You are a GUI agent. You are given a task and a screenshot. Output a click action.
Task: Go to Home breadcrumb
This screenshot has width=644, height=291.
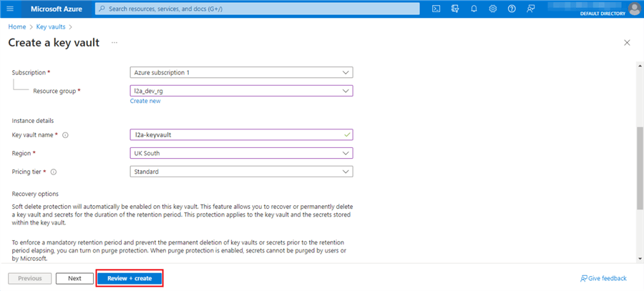pyautogui.click(x=17, y=26)
